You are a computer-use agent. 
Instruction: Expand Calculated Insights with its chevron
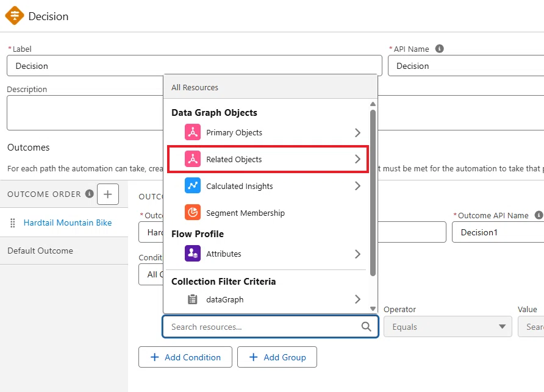(358, 186)
